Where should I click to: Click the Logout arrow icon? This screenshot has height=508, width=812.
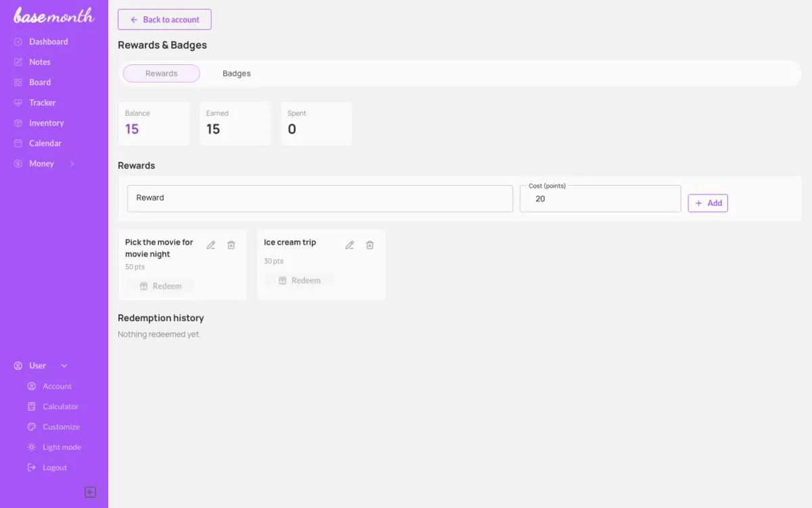(x=31, y=467)
